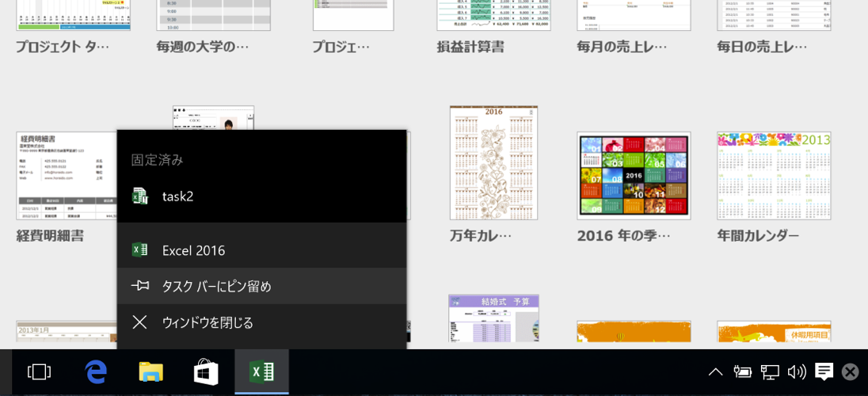
Task: Choose ウィンドウを閉じる in the jump list
Action: coord(261,322)
